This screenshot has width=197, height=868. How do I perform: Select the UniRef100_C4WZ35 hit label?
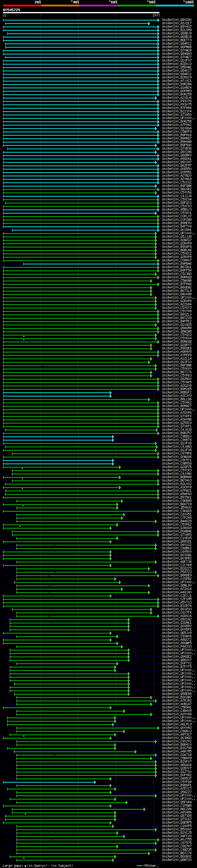177,850
